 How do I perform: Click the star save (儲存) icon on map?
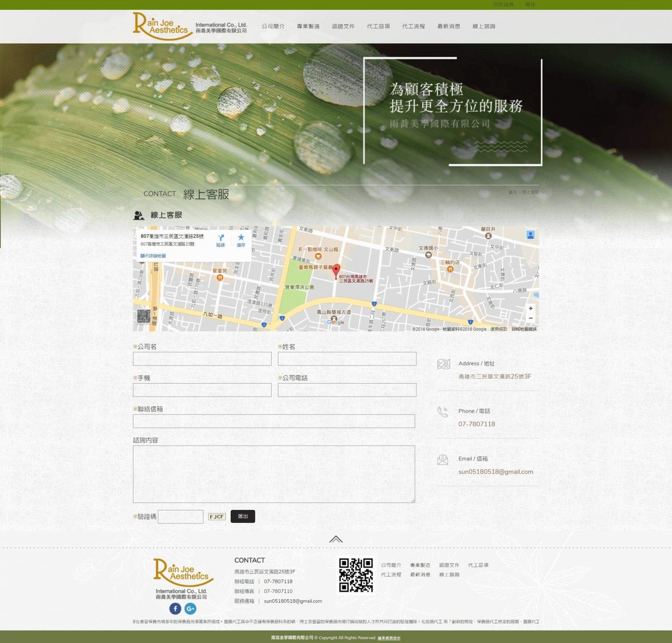(x=241, y=240)
